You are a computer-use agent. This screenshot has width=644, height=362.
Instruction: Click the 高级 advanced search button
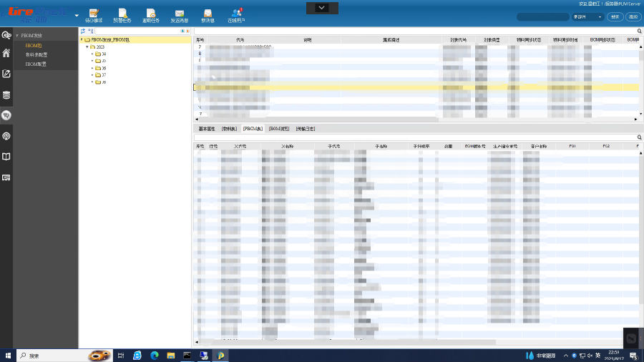(x=633, y=16)
